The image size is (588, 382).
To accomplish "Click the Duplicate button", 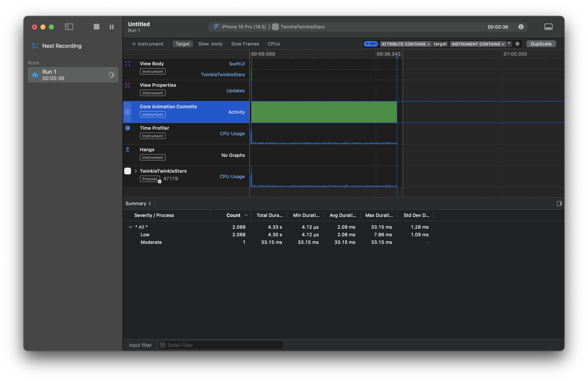I will click(541, 44).
